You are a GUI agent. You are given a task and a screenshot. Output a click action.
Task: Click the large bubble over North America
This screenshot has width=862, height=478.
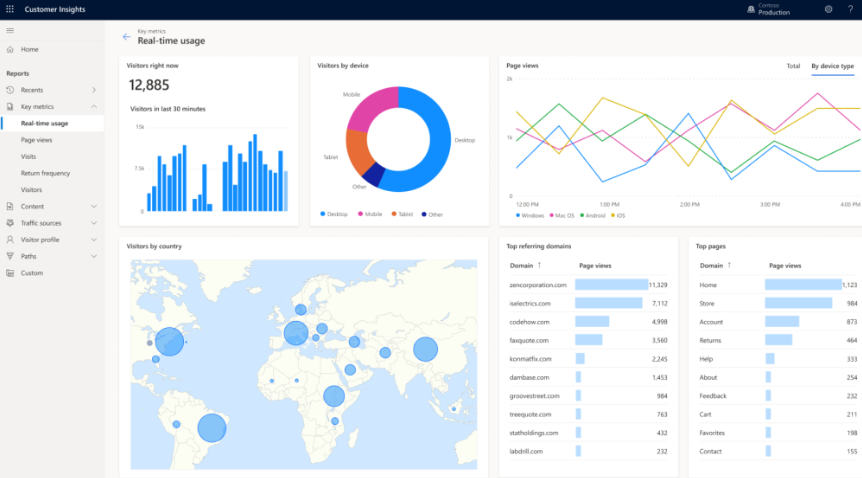tap(169, 341)
